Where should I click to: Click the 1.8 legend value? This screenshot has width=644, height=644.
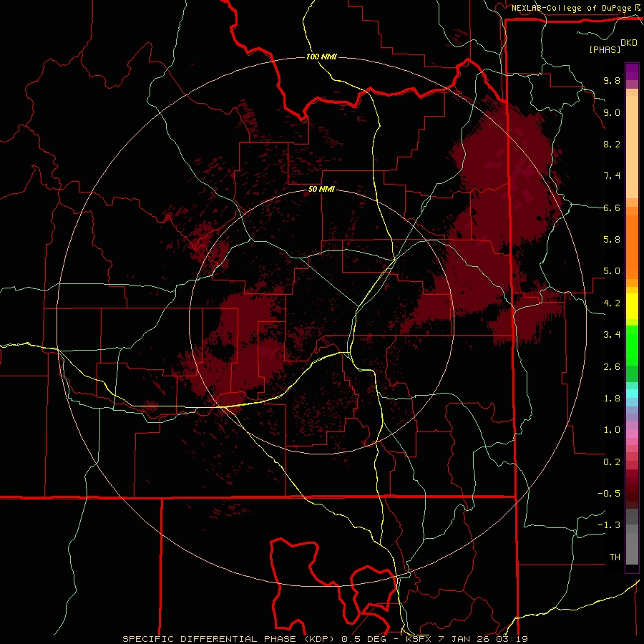[612, 399]
